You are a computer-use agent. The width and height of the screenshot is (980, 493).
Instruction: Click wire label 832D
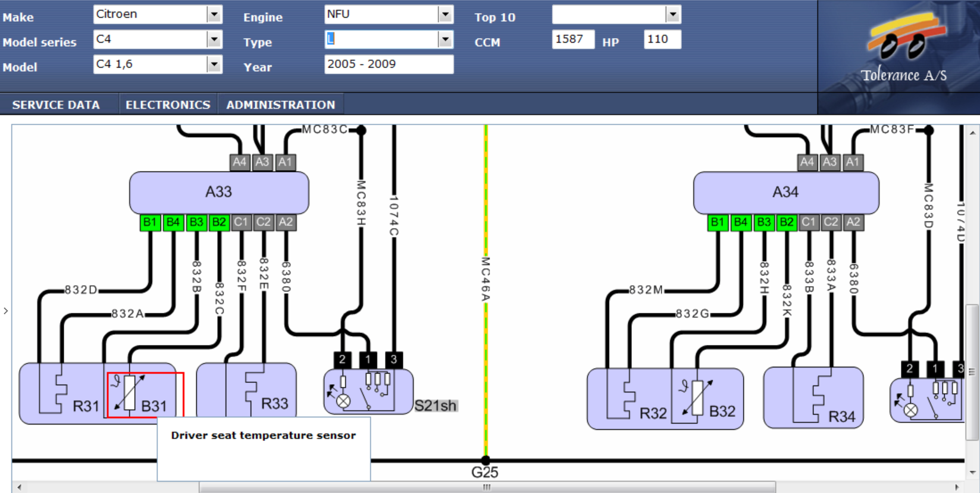point(81,290)
